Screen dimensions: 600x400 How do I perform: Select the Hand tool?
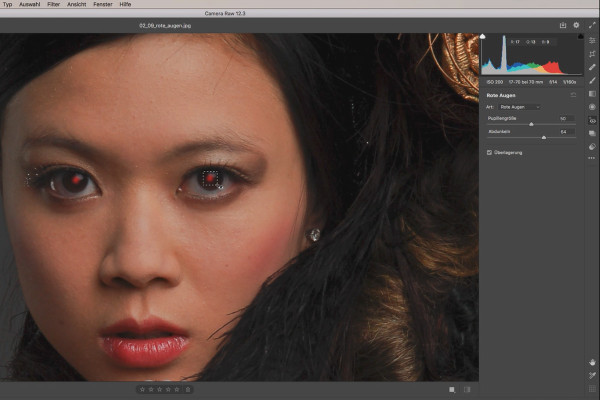(x=592, y=362)
